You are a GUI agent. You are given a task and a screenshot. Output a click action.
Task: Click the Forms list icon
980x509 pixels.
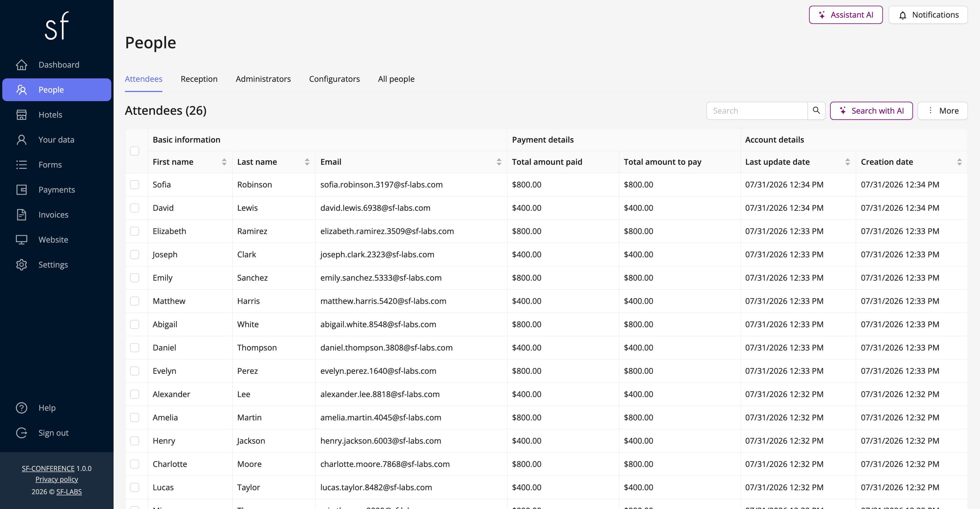tap(21, 165)
